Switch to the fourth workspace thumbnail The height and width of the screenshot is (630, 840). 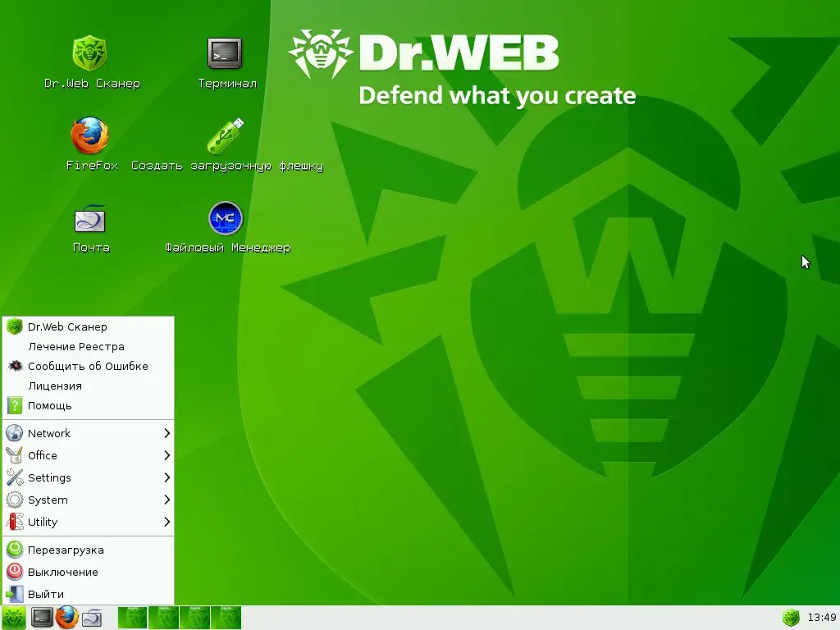pos(226,617)
